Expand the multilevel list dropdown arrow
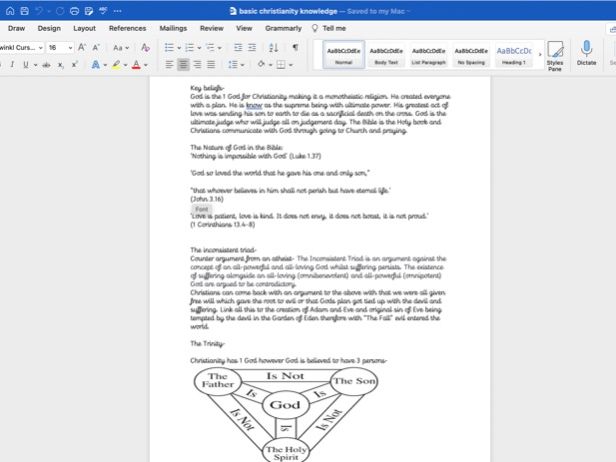Image resolution: width=616 pixels, height=462 pixels. point(220,48)
